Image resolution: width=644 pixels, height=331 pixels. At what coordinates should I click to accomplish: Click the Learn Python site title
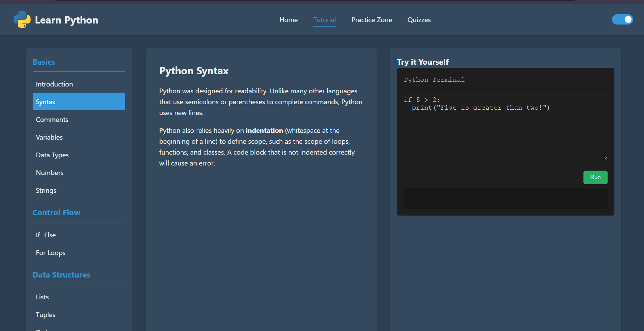tap(67, 20)
